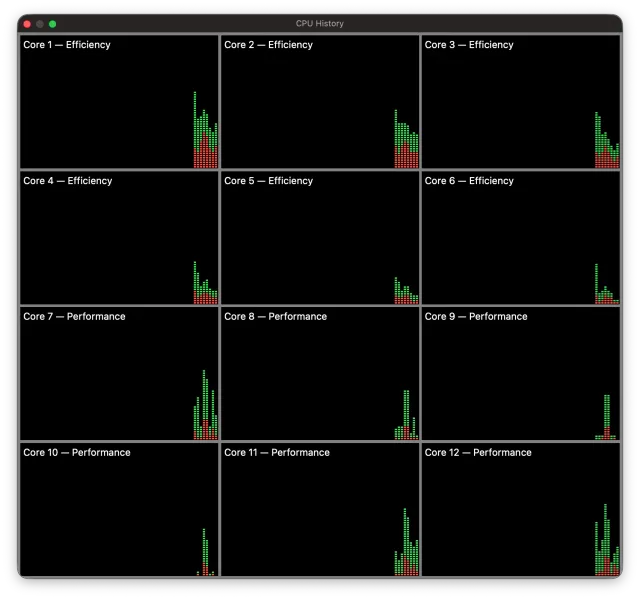Select the Core 8 Performance history graph

pos(319,374)
